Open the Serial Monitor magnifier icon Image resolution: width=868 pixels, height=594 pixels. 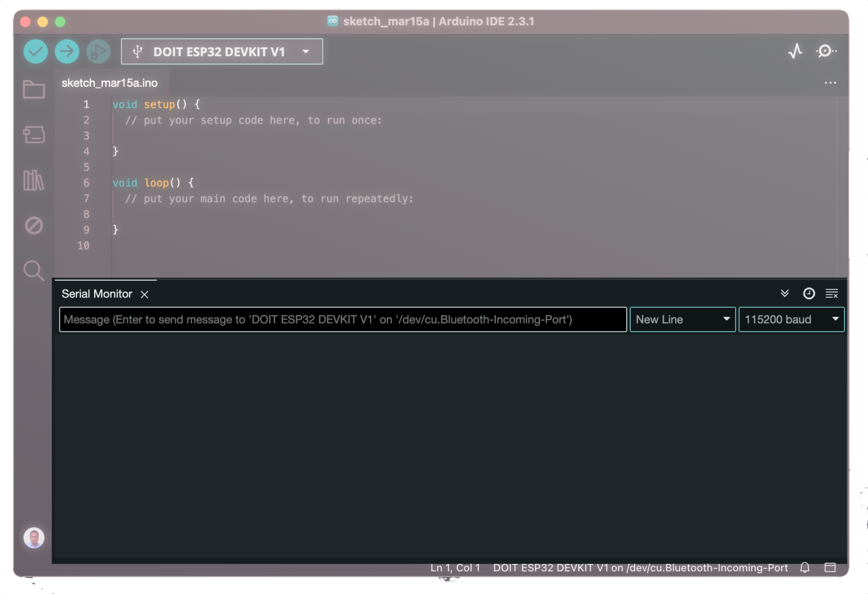tap(826, 51)
